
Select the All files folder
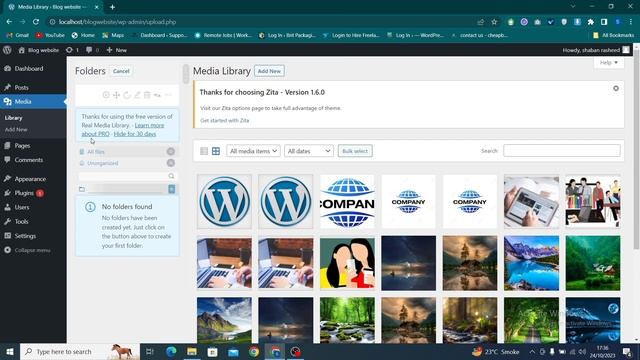(127, 151)
